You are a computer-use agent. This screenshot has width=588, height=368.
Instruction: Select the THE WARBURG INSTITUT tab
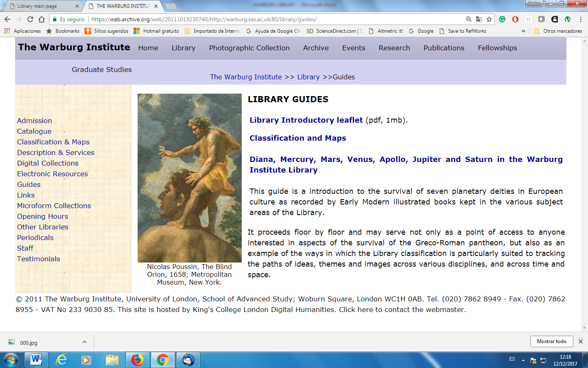[x=123, y=6]
